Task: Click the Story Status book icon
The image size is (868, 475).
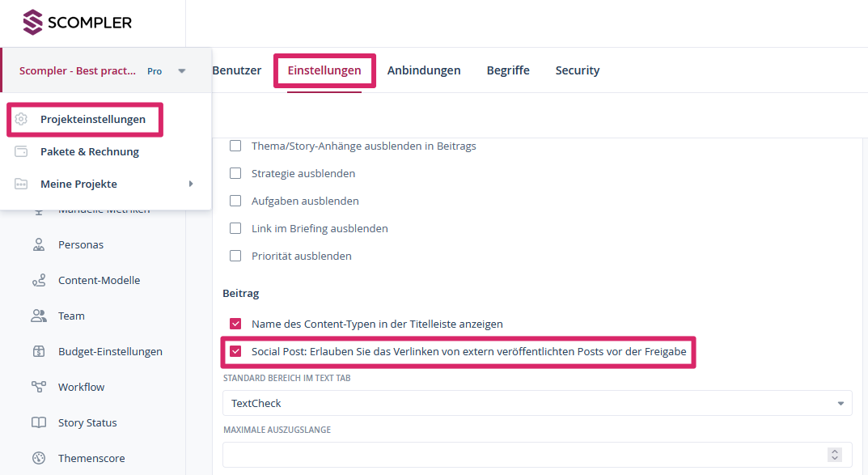Action: 39,422
